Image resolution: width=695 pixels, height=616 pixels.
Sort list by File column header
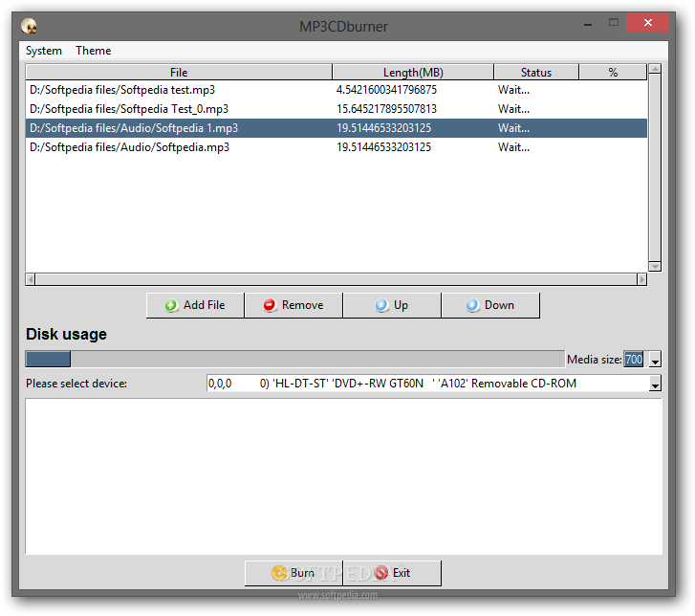(x=179, y=72)
